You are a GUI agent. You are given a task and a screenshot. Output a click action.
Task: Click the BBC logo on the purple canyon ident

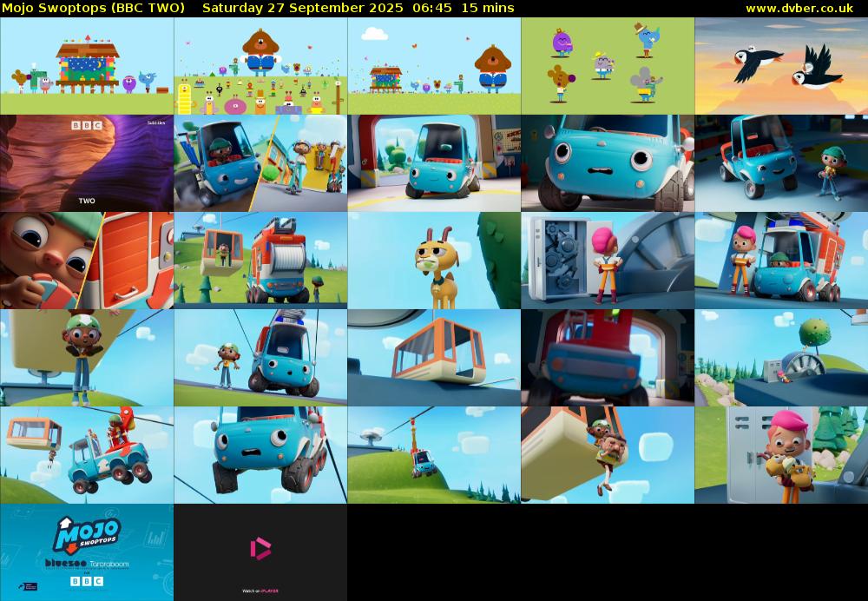point(86,126)
